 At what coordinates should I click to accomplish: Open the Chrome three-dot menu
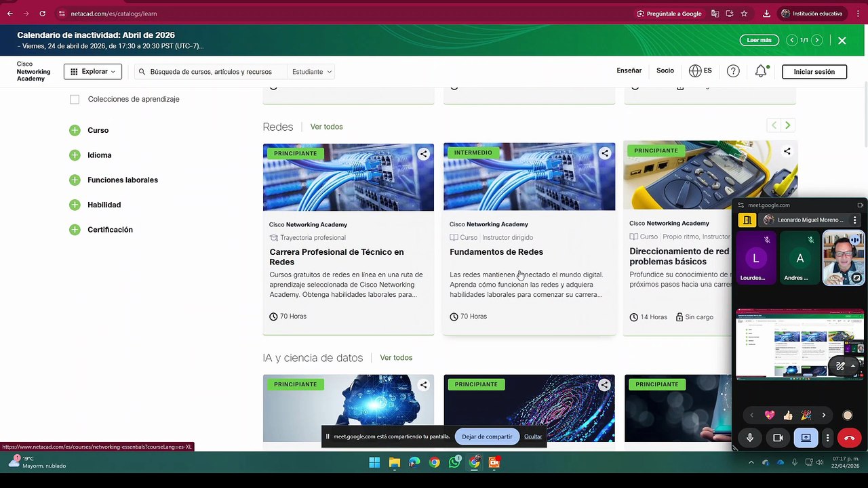(858, 14)
